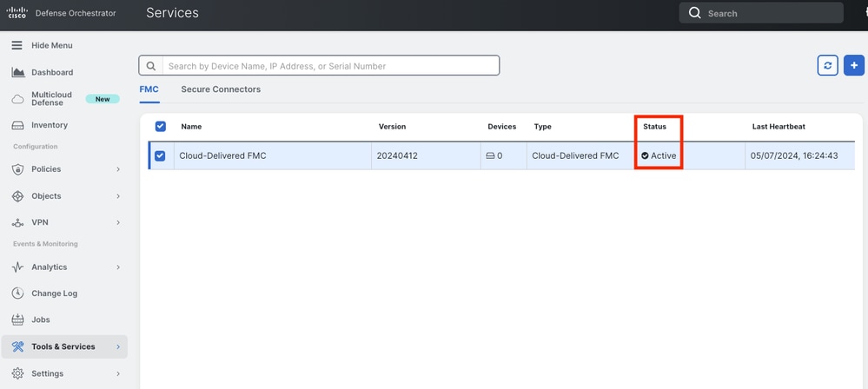868x389 pixels.
Task: Uncheck the Cloud-Delivered FMC row checkbox
Action: pos(160,156)
